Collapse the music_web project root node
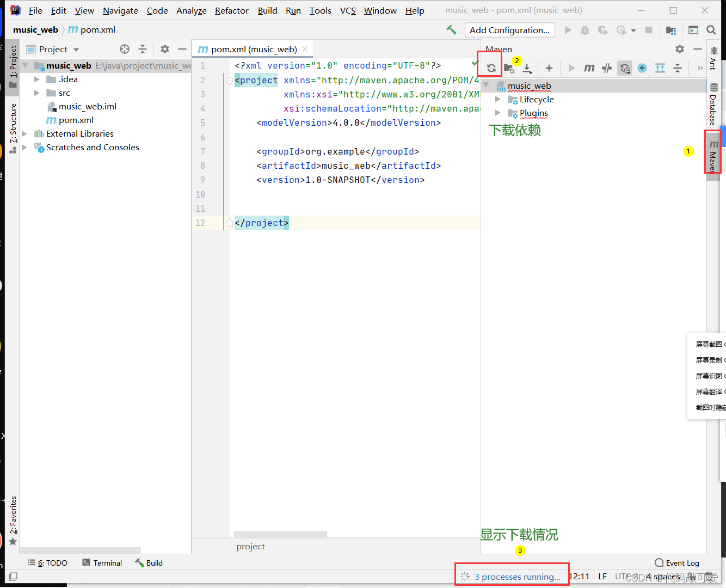 (25, 65)
